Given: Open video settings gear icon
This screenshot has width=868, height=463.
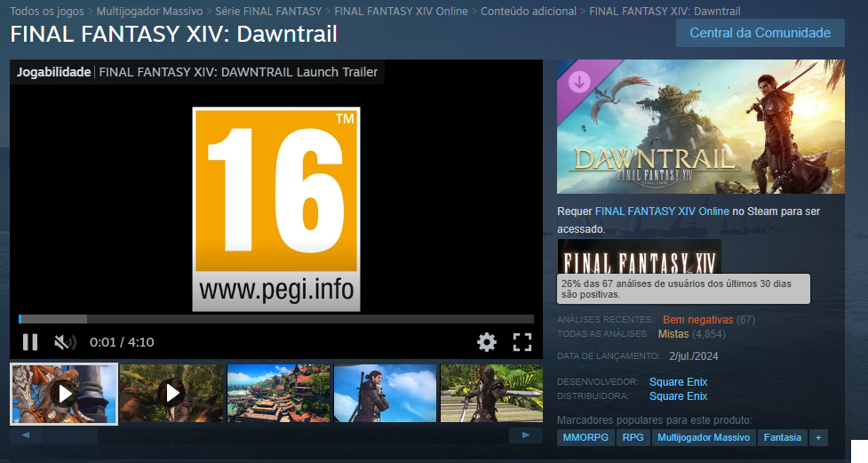Looking at the screenshot, I should (487, 342).
